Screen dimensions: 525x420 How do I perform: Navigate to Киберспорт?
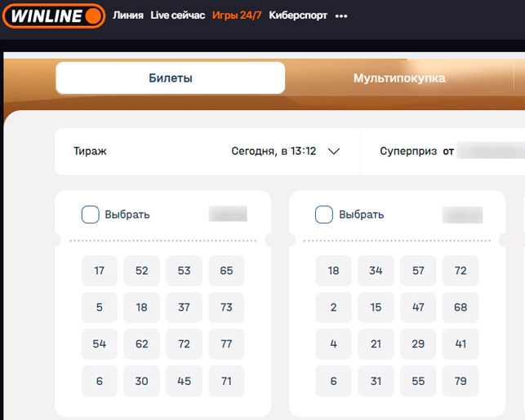298,15
